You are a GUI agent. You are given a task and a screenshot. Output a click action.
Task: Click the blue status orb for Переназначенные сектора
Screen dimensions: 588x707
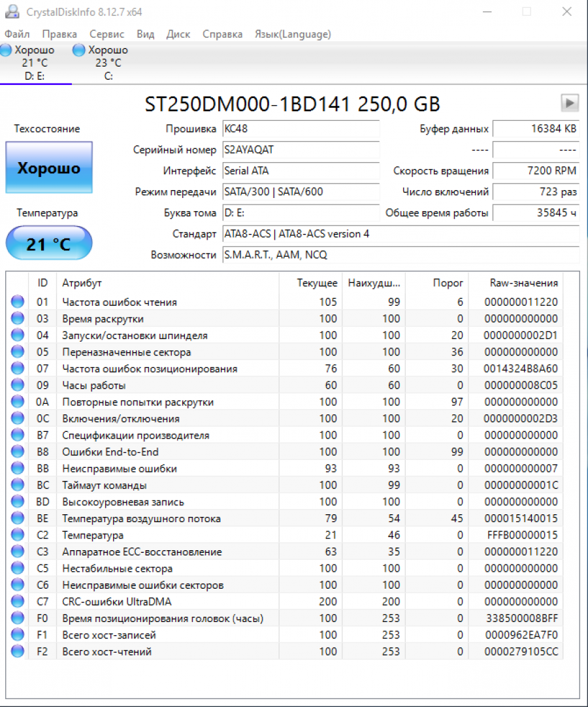pos(18,352)
